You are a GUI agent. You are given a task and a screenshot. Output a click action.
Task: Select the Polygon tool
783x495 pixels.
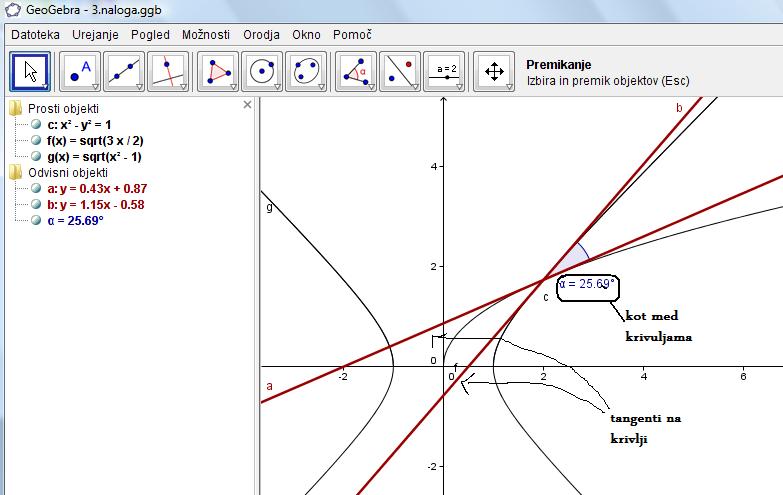(x=218, y=72)
